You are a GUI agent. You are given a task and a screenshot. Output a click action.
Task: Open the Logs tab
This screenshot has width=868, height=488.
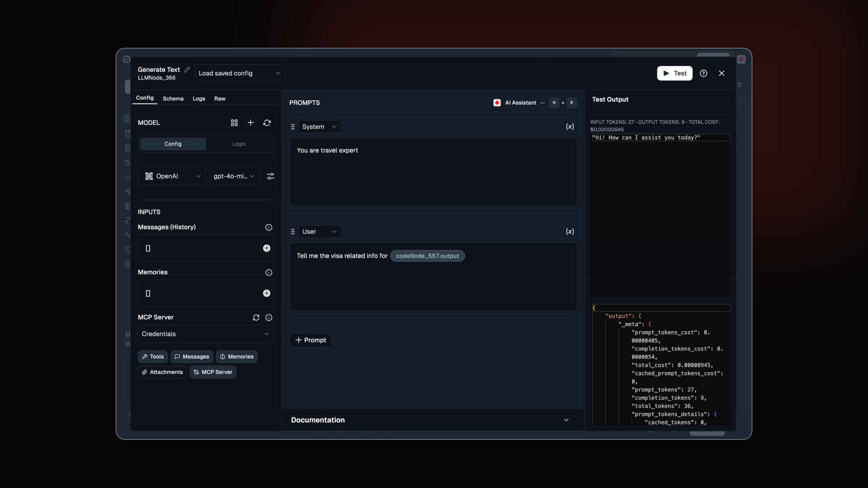pos(199,99)
